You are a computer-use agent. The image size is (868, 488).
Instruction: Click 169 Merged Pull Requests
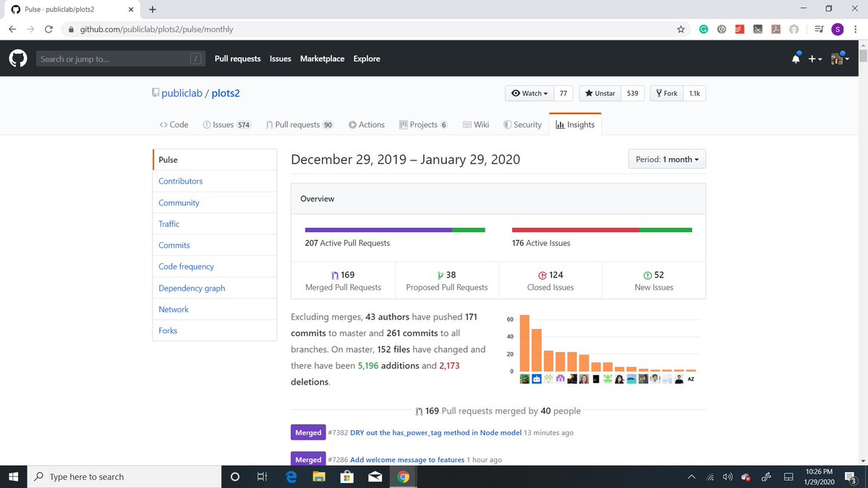(343, 281)
